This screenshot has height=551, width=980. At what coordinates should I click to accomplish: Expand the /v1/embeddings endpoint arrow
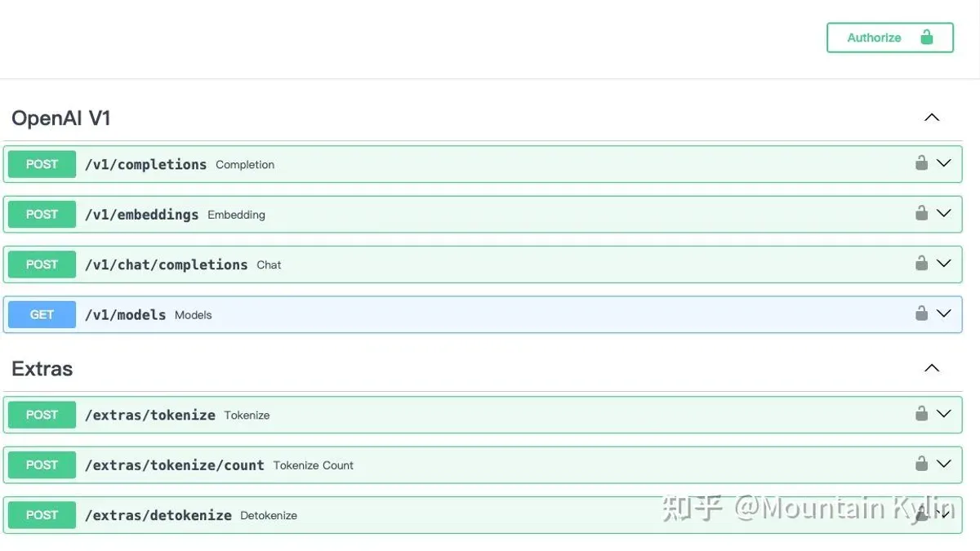click(x=944, y=214)
